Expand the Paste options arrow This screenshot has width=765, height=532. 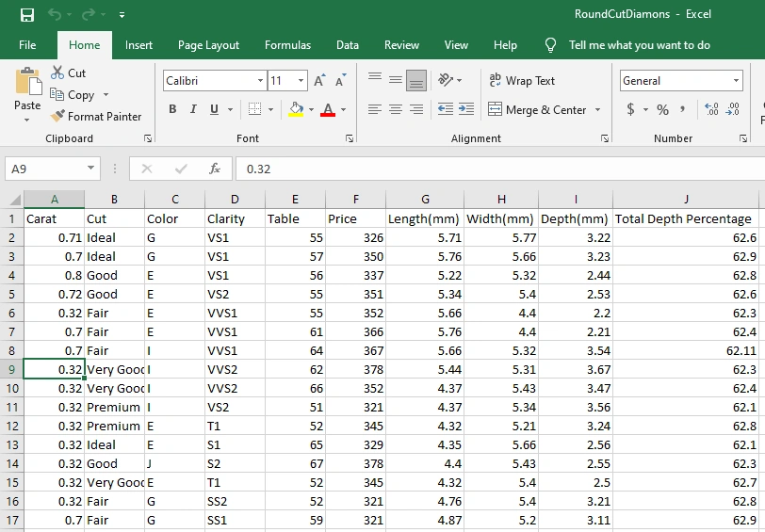[26, 120]
